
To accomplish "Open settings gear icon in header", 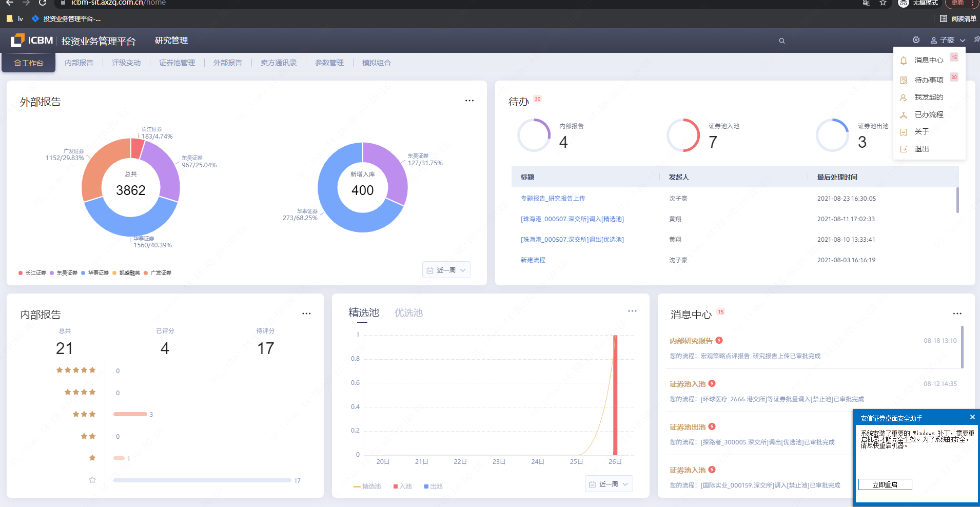I will tap(916, 40).
